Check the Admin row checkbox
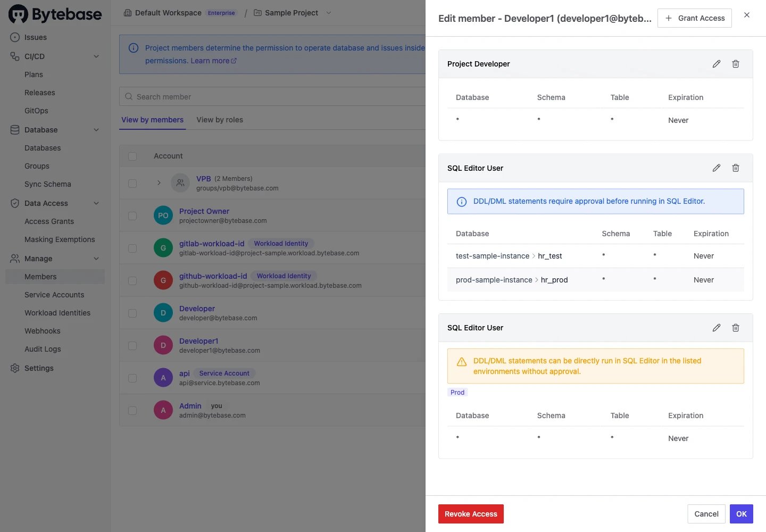 (132, 411)
